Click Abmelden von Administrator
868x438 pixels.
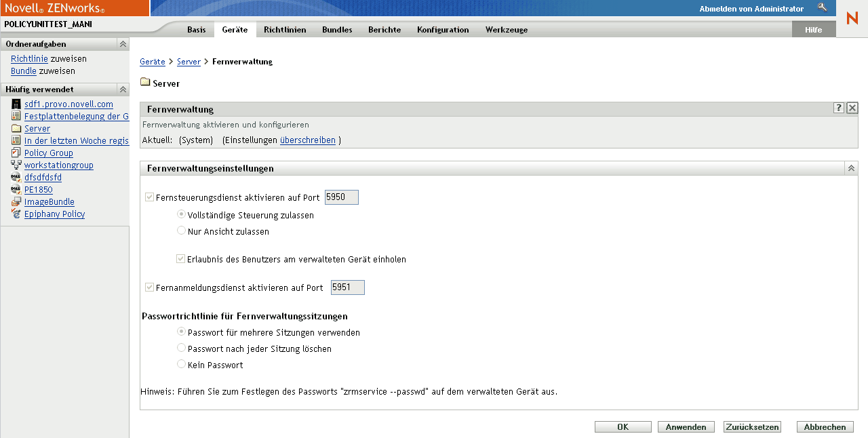pos(751,9)
